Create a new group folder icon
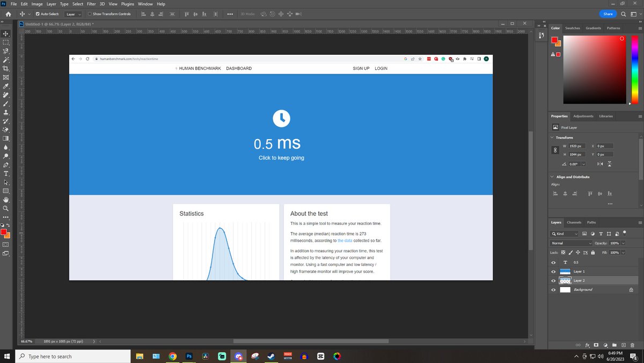 click(614, 344)
